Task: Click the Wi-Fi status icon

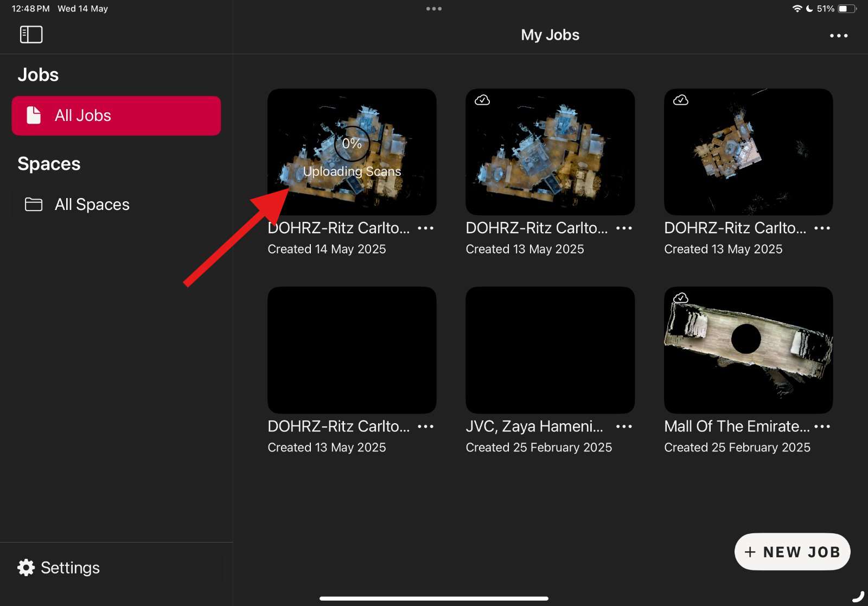Action: click(x=797, y=9)
